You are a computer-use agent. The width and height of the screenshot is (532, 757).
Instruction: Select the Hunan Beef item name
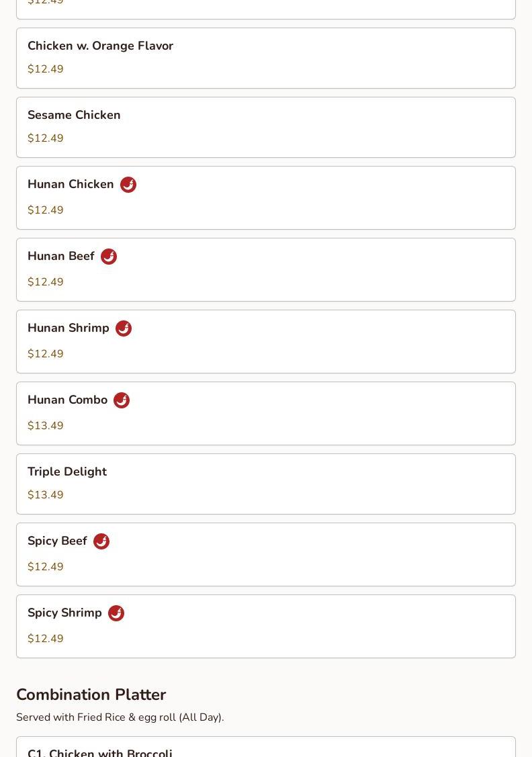point(61,256)
